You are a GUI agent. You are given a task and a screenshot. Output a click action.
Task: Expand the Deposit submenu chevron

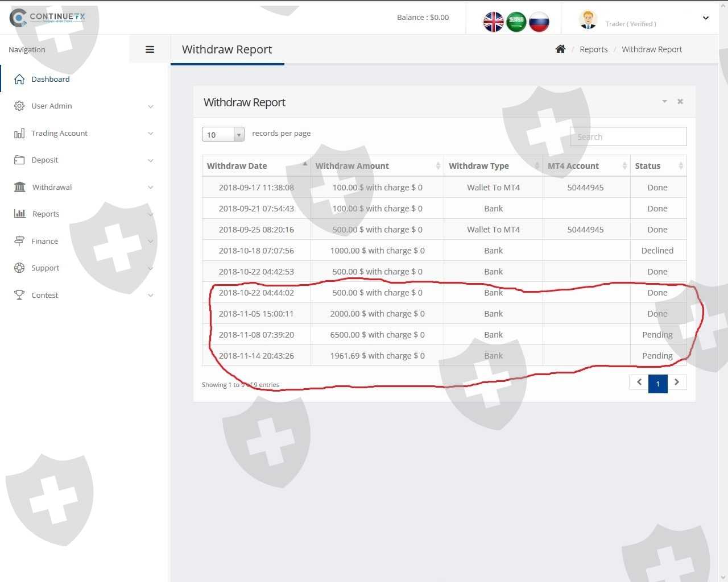point(151,160)
